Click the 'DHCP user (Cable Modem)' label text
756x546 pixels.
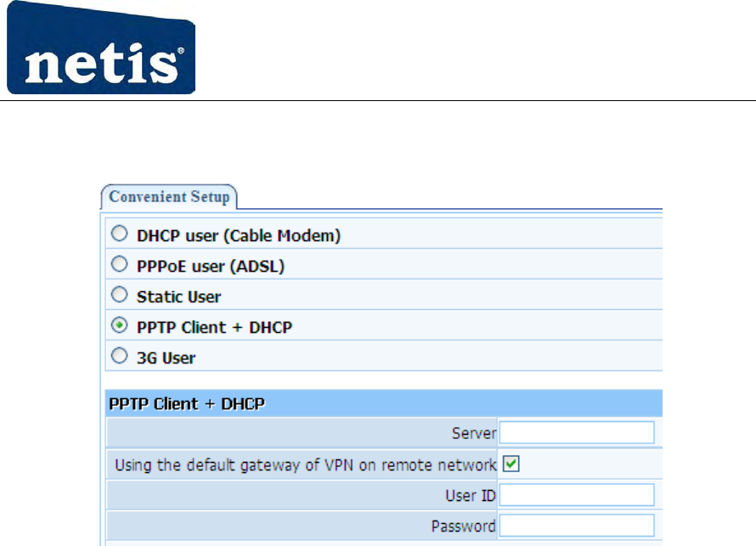click(x=239, y=235)
